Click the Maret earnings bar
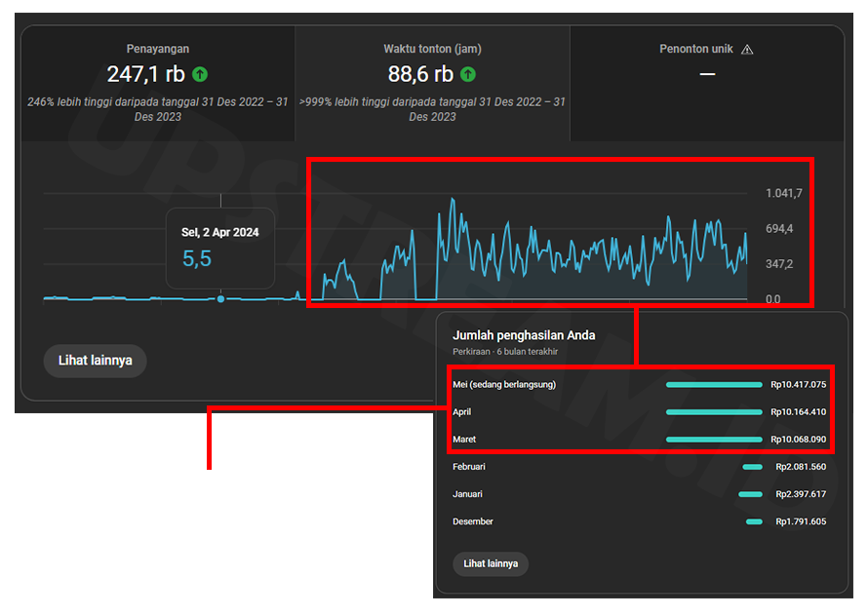The height and width of the screenshot is (616, 868). (714, 440)
